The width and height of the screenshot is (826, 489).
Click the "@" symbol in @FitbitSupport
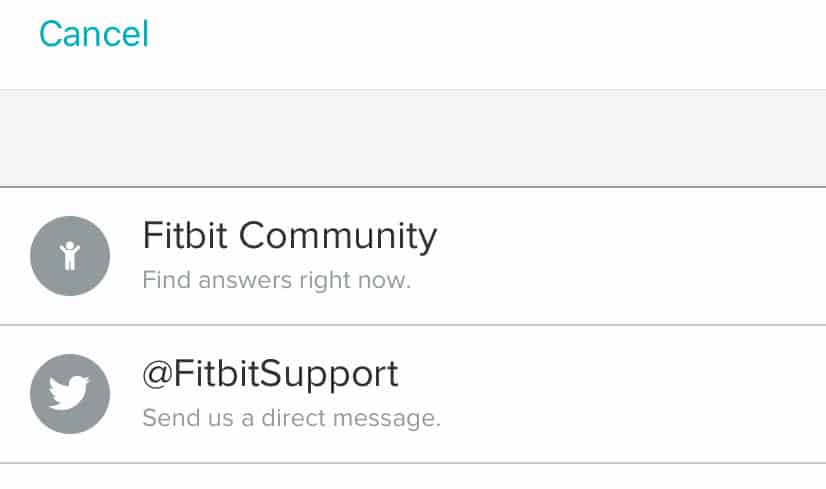point(158,375)
